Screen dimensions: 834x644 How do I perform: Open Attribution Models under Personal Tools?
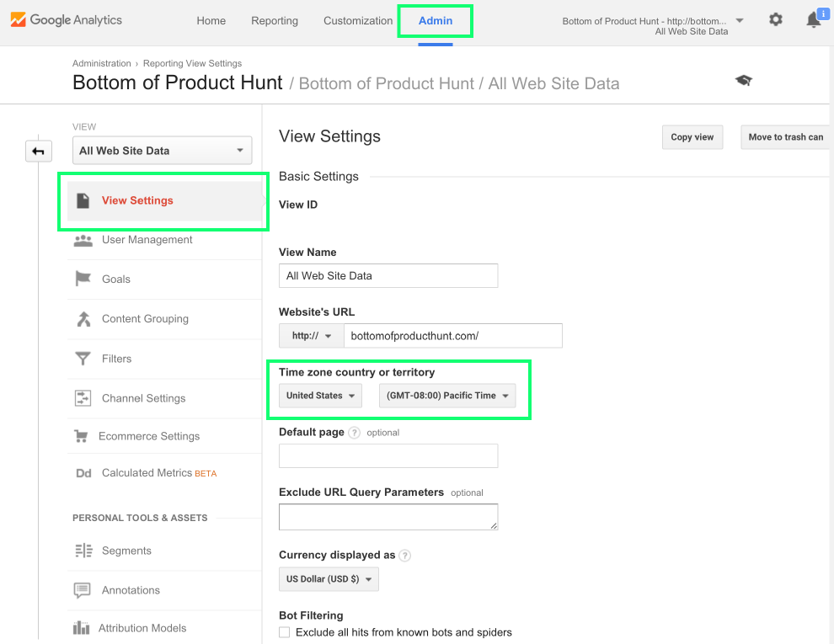coord(165,628)
